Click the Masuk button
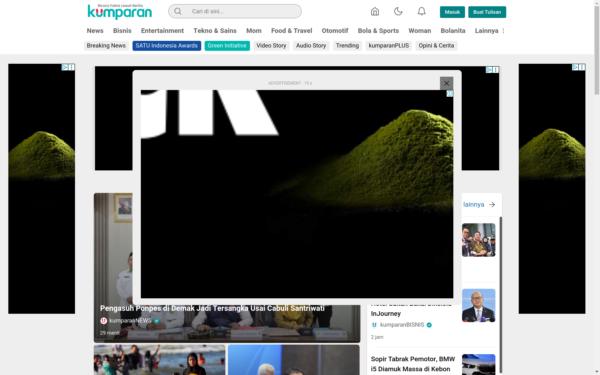This screenshot has height=375, width=600. [x=452, y=12]
